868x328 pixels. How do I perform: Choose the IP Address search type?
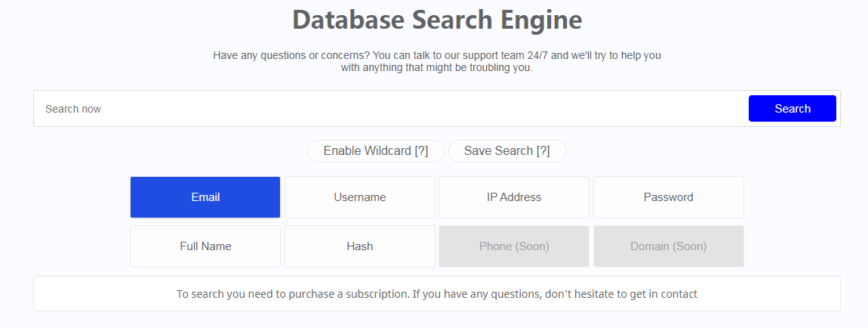pyautogui.click(x=514, y=197)
